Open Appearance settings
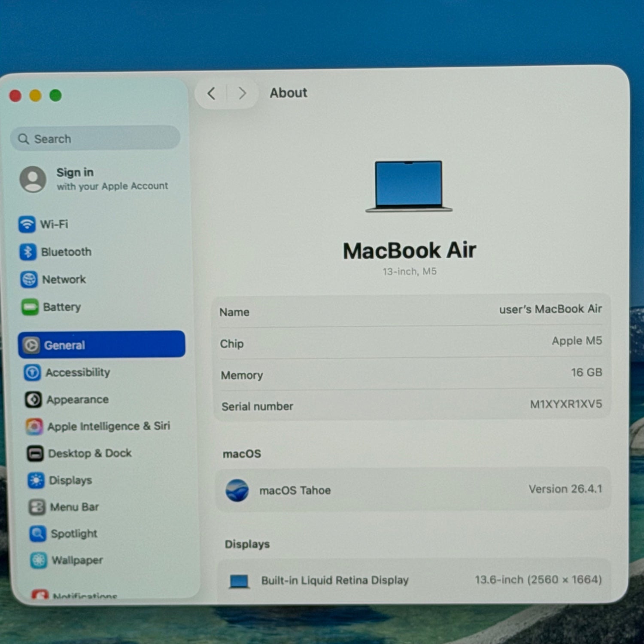 [104, 400]
